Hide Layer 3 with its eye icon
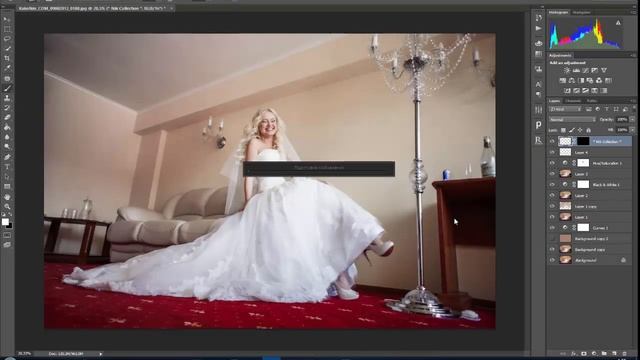The height and width of the screenshot is (360, 640). coord(552,174)
